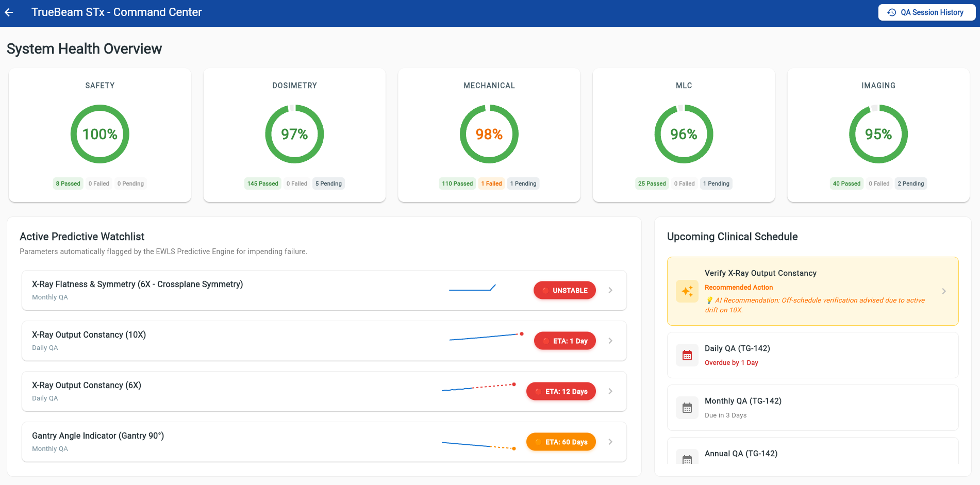Click '0 Failed' chip in Imaging card

pyautogui.click(x=879, y=183)
